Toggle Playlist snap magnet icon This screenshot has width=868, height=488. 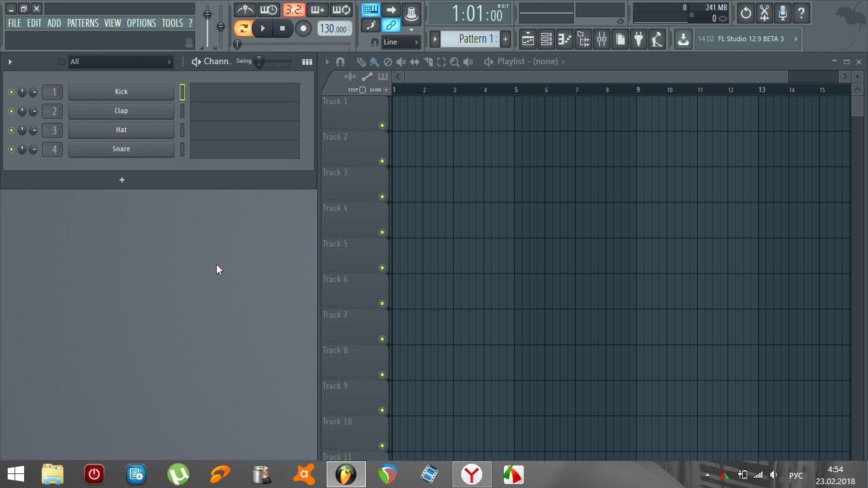click(x=340, y=62)
